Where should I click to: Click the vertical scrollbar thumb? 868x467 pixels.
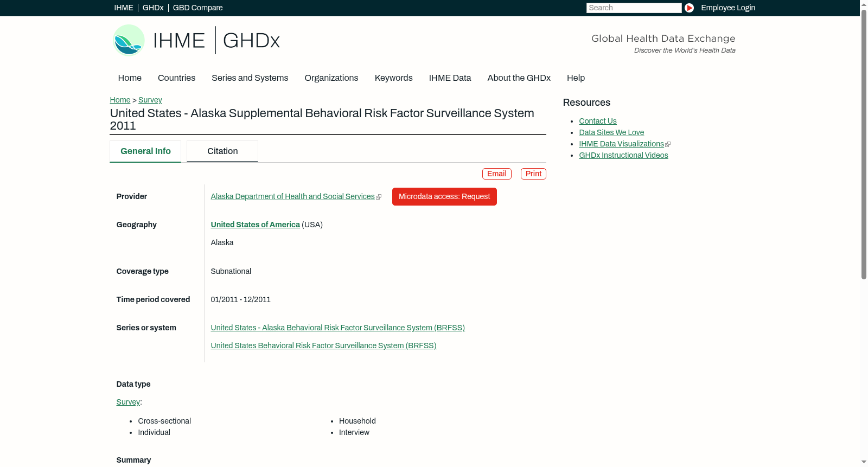point(864,144)
